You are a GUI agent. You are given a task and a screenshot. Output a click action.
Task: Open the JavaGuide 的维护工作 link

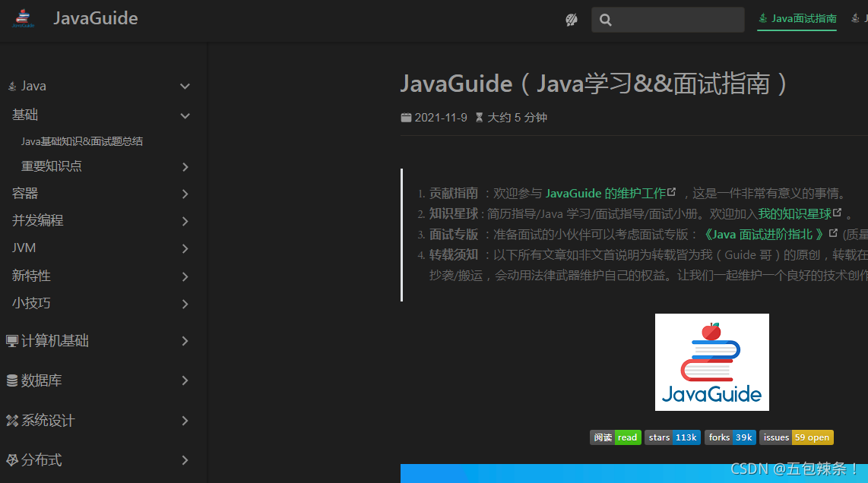(606, 193)
